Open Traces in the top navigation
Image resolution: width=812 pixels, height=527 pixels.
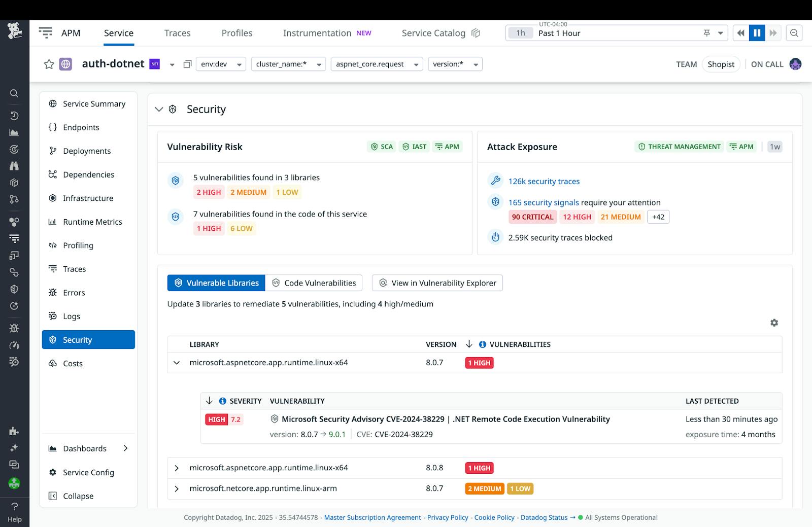[177, 32]
